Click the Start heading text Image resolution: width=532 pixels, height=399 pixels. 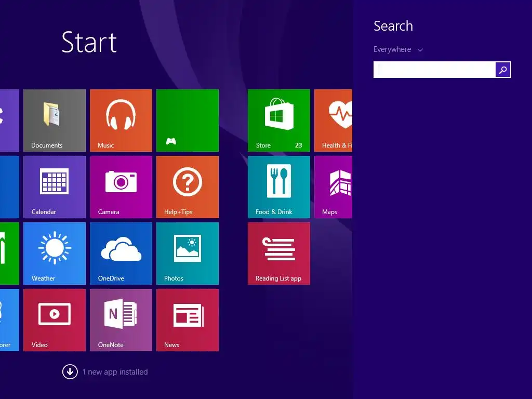point(89,42)
